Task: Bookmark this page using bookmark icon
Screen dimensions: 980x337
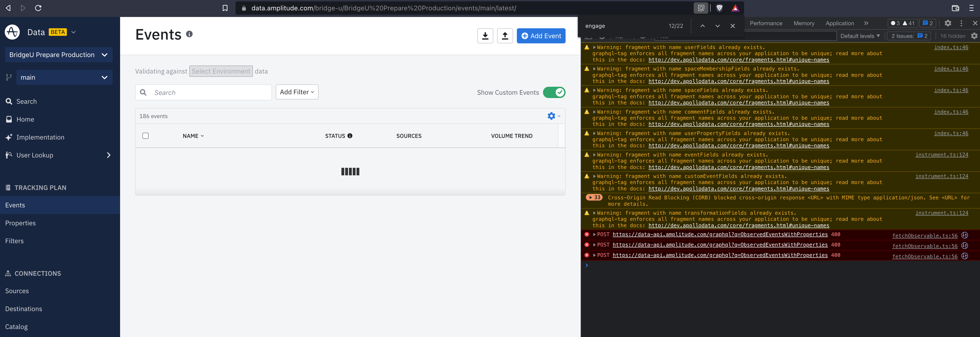Action: tap(225, 8)
